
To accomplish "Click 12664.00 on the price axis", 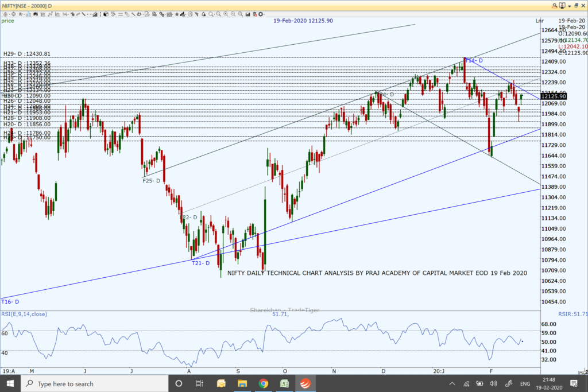I will (x=554, y=30).
